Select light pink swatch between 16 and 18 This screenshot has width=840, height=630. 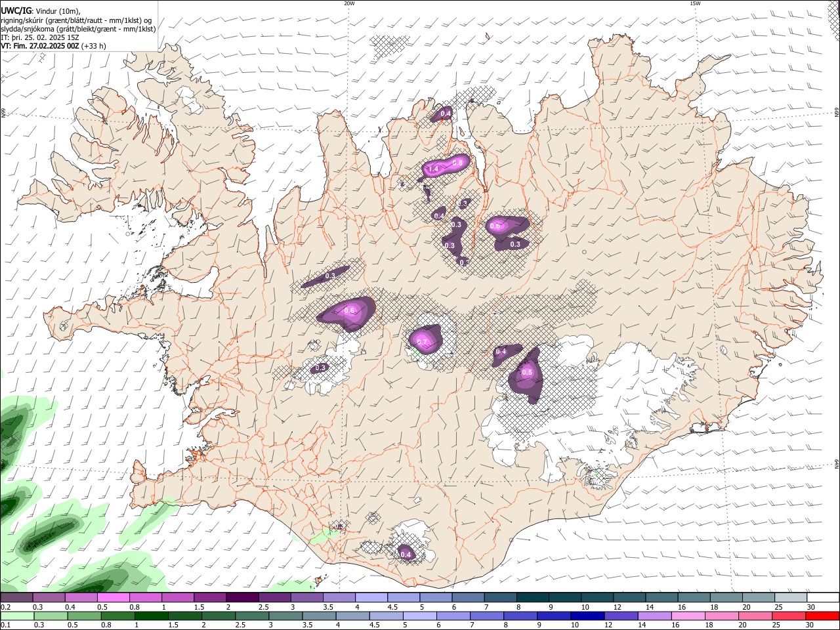[x=689, y=616]
